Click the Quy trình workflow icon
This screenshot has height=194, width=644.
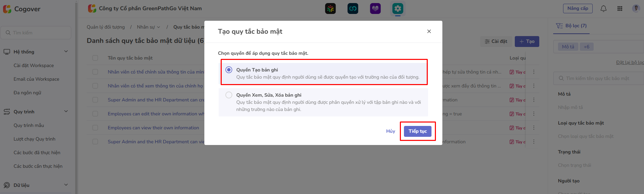7,112
